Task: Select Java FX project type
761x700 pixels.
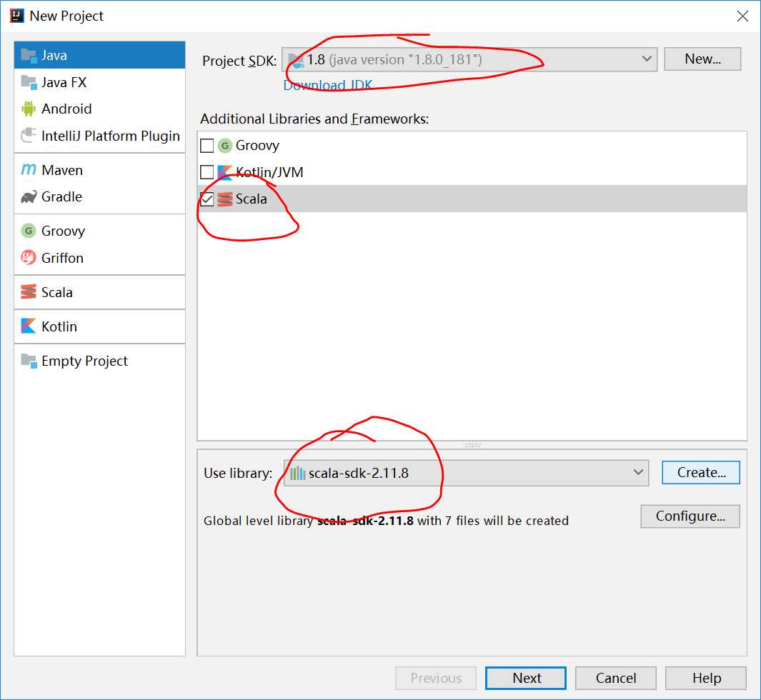Action: [99, 82]
